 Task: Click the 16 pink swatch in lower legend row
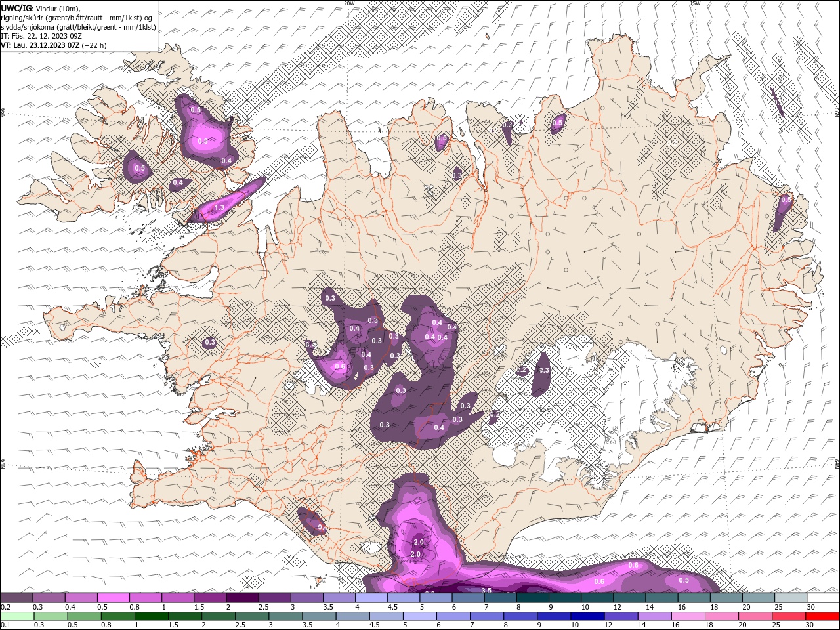(x=688, y=616)
